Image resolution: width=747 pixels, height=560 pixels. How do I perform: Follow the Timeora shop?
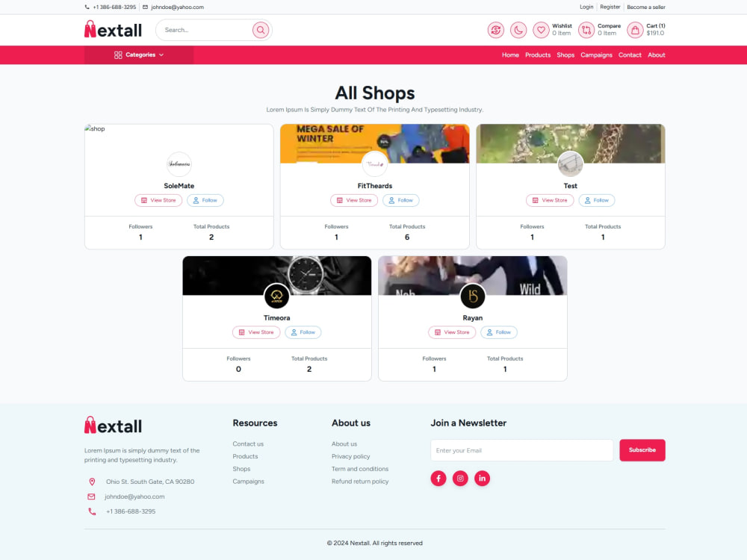pyautogui.click(x=303, y=332)
